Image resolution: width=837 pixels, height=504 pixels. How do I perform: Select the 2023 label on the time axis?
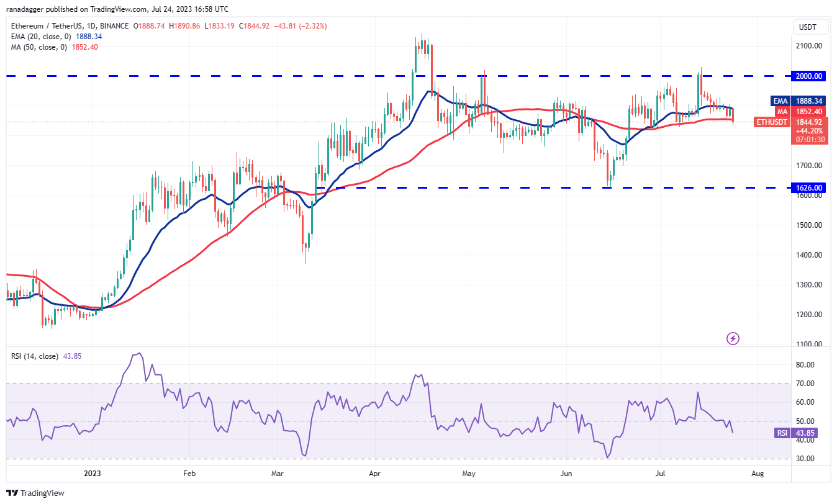92,473
